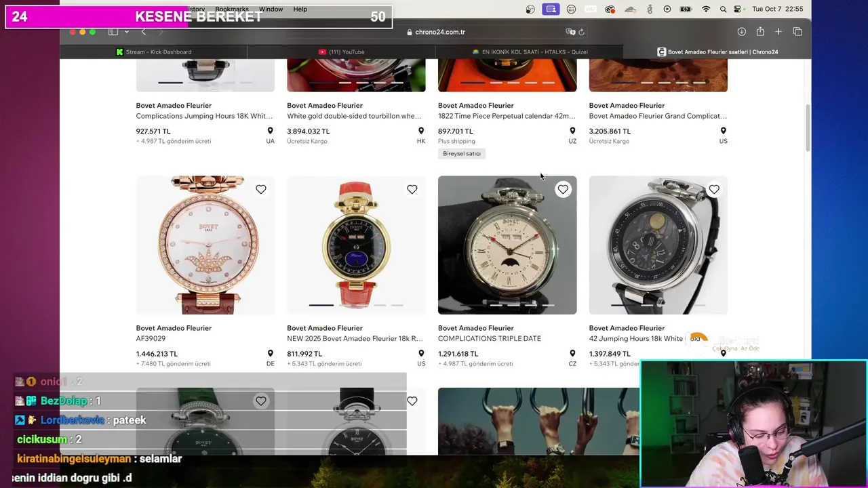Image resolution: width=868 pixels, height=488 pixels.
Task: Expand sidebar options dropdown arrow
Action: [x=126, y=32]
